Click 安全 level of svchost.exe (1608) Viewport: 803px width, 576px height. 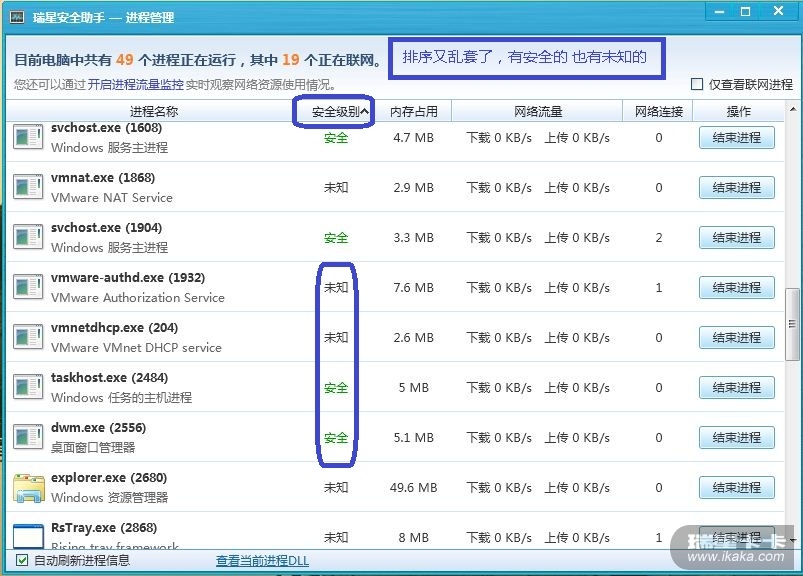tap(336, 138)
